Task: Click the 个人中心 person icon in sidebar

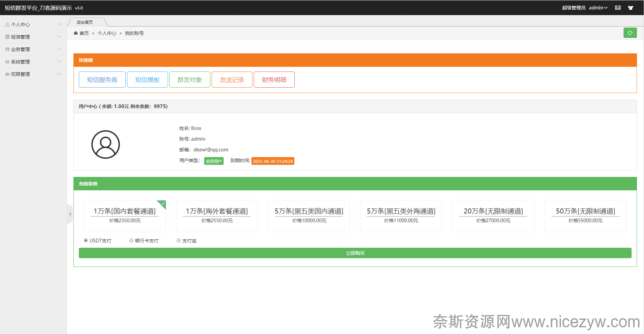Action: coord(7,25)
